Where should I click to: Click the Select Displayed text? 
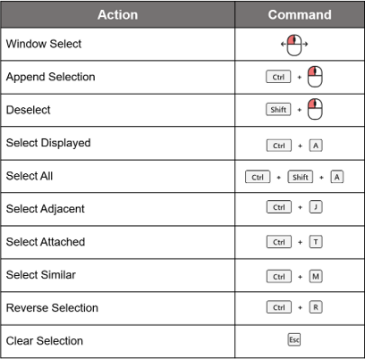pos(48,143)
